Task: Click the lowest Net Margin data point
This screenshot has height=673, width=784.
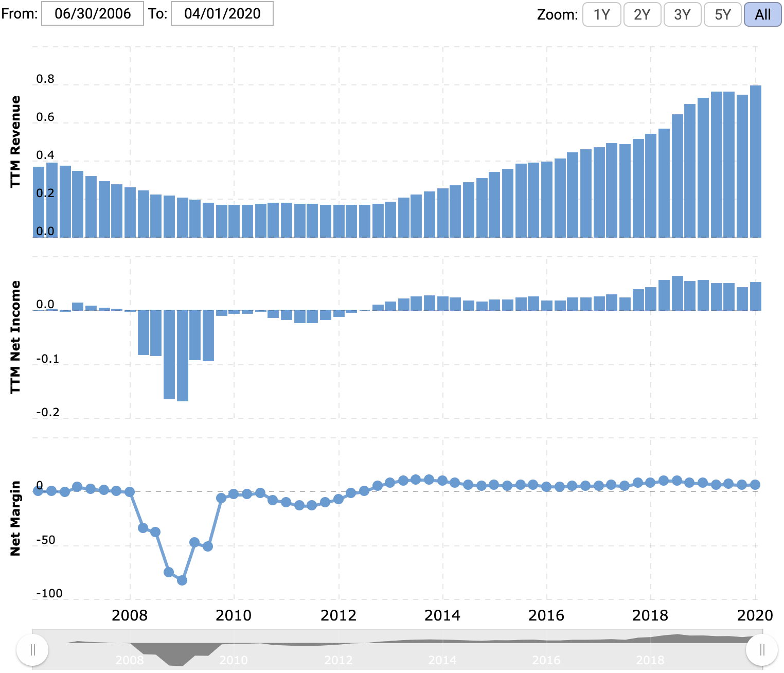Action: [x=182, y=580]
